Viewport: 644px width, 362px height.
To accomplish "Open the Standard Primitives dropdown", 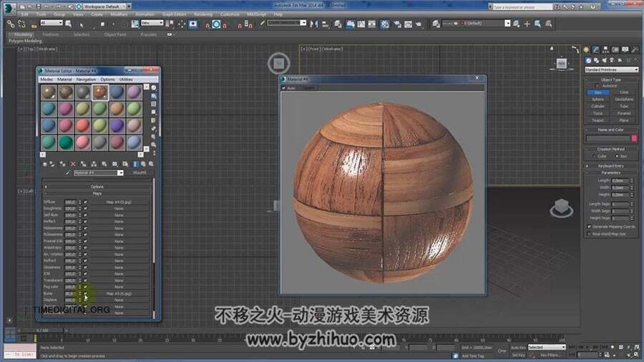I will (x=611, y=70).
